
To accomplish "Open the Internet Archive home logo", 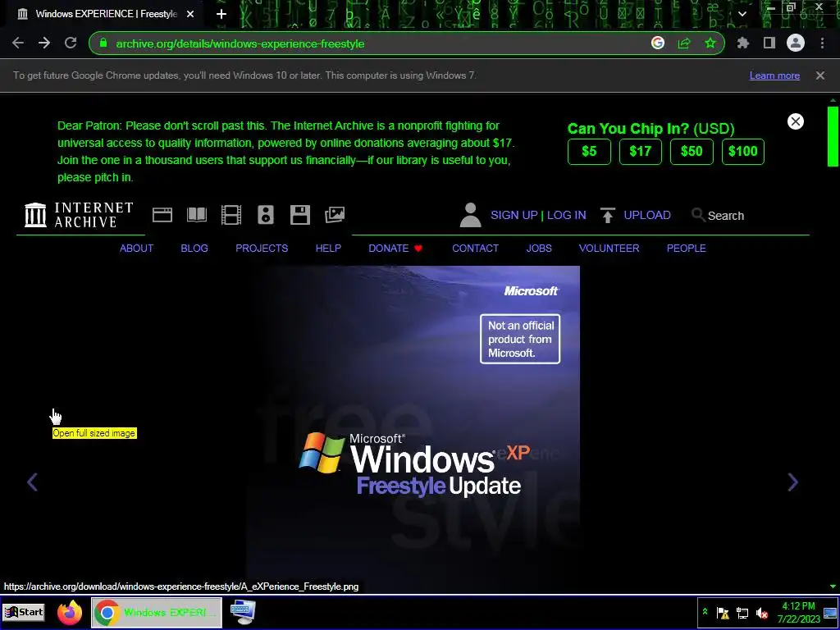I will pyautogui.click(x=79, y=215).
